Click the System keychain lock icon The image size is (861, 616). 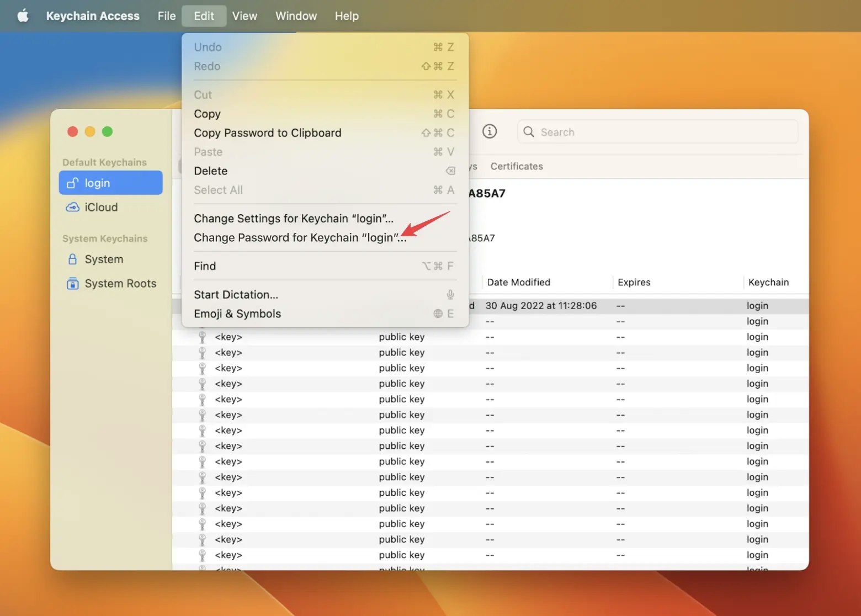point(72,259)
